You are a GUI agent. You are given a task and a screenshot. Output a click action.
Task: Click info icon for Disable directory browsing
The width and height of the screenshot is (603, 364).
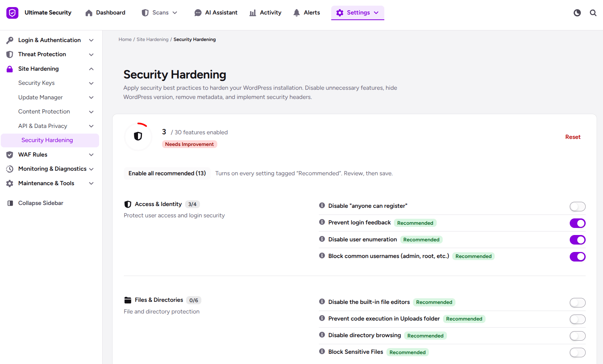click(322, 335)
